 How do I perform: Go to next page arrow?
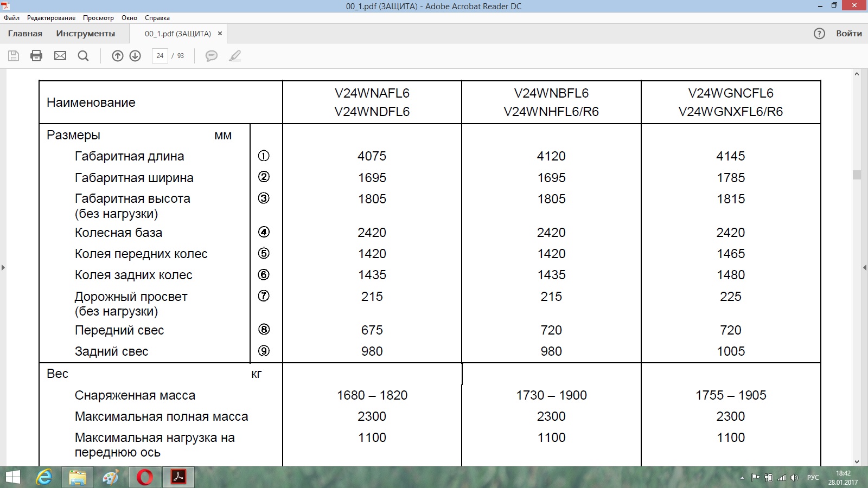(135, 56)
